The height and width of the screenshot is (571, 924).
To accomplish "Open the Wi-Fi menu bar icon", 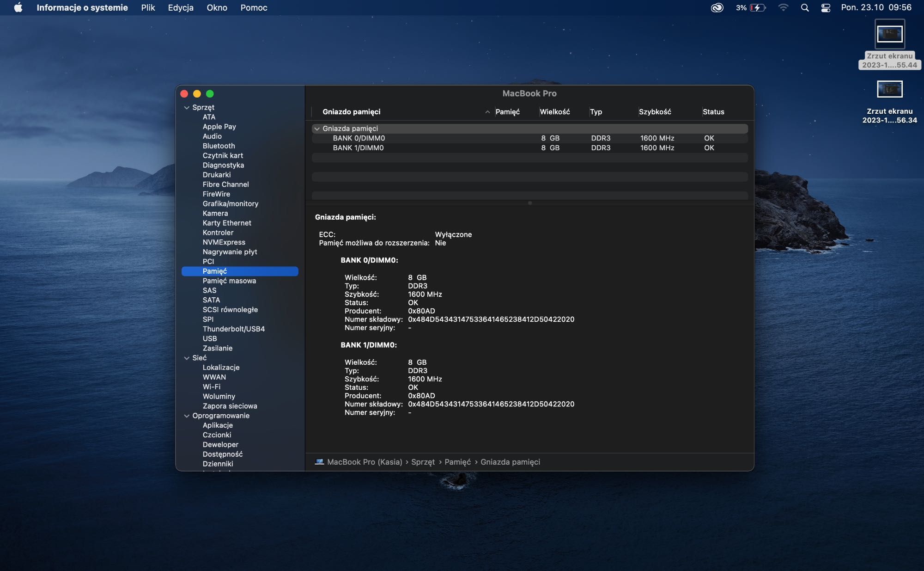I will pyautogui.click(x=783, y=7).
